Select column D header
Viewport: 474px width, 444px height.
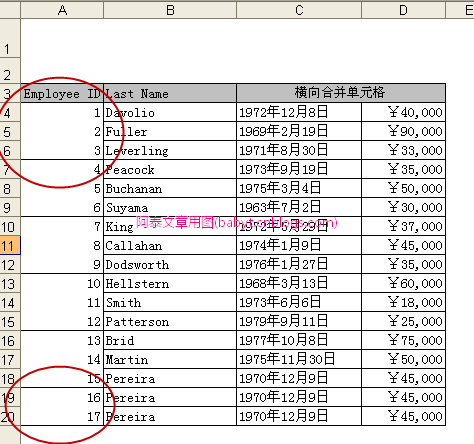tap(403, 10)
